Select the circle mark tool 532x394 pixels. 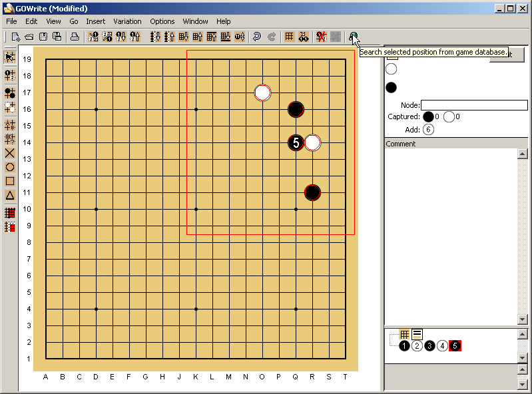tap(10, 167)
